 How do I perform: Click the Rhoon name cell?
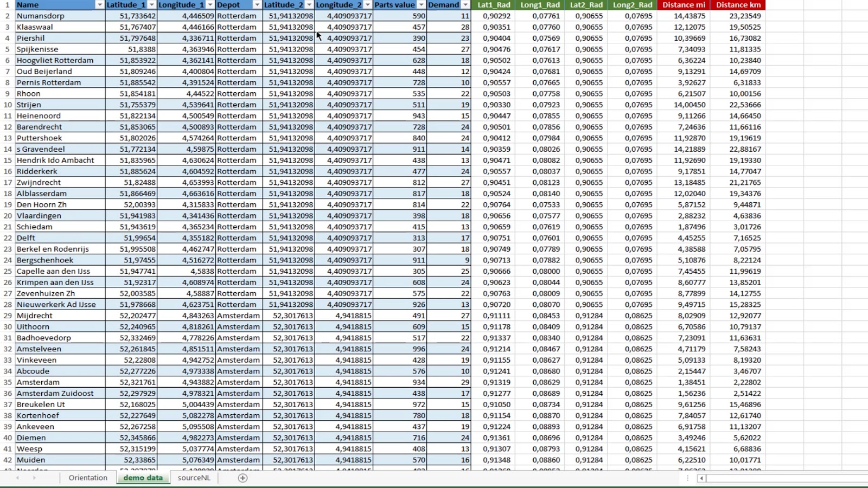60,94
